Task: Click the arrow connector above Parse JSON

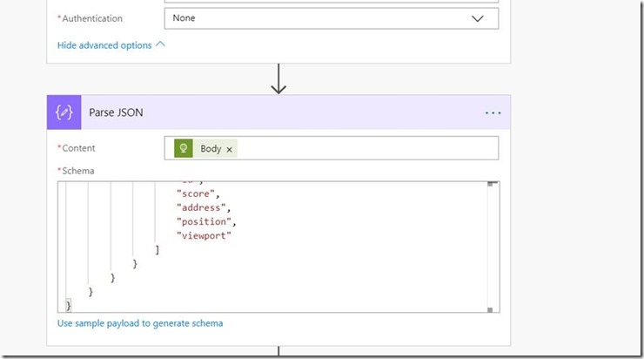Action: point(278,78)
